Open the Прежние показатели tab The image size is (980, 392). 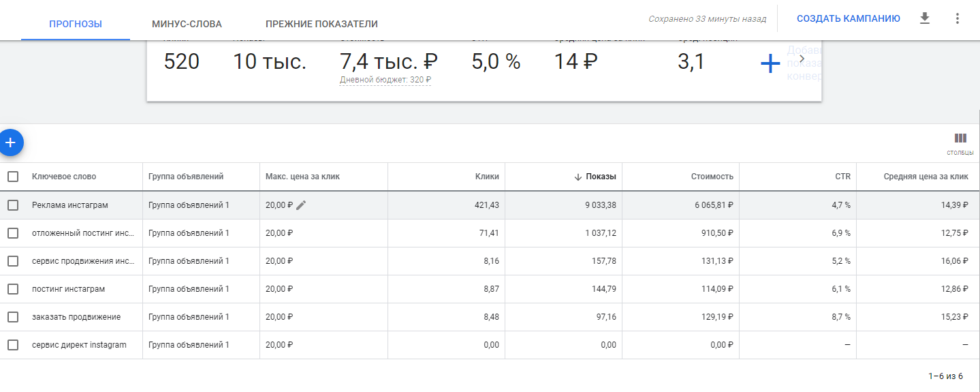click(321, 24)
